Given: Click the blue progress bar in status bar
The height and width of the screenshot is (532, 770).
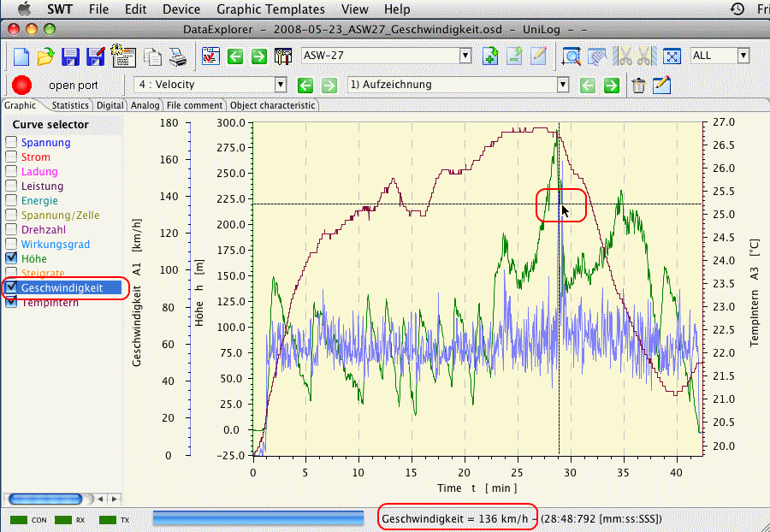Looking at the screenshot, I should coord(258,518).
